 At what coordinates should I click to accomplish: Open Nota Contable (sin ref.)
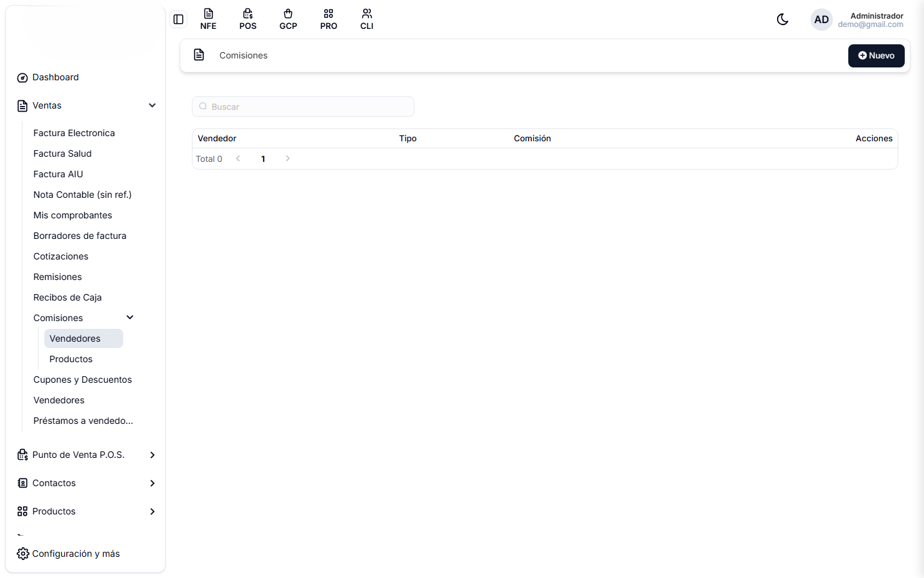point(82,195)
